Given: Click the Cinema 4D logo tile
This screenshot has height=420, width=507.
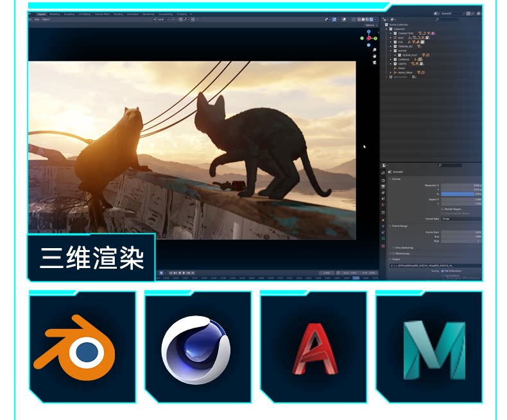Looking at the screenshot, I should [x=198, y=347].
